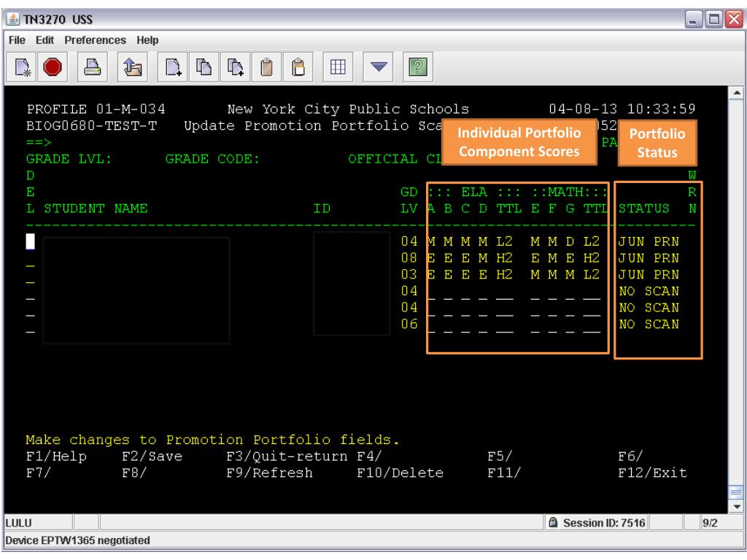Click the F12/Exit key label
The height and width of the screenshot is (560, 747).
click(x=653, y=472)
